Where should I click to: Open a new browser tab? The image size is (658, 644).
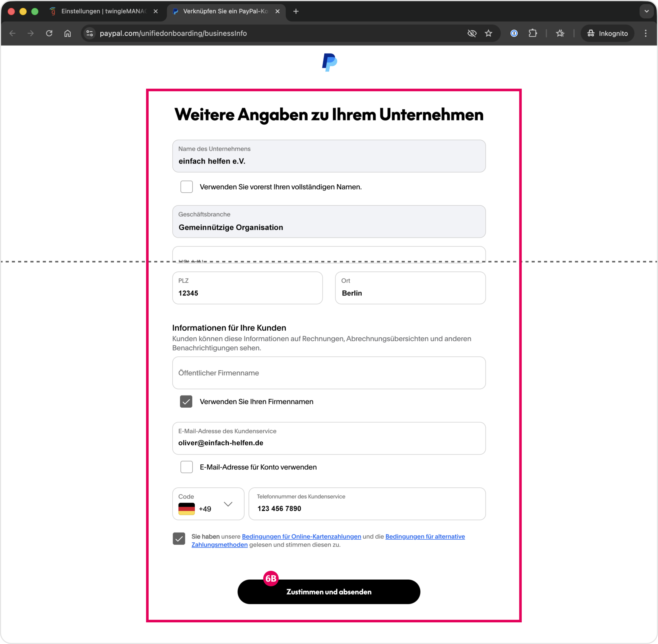click(x=296, y=11)
